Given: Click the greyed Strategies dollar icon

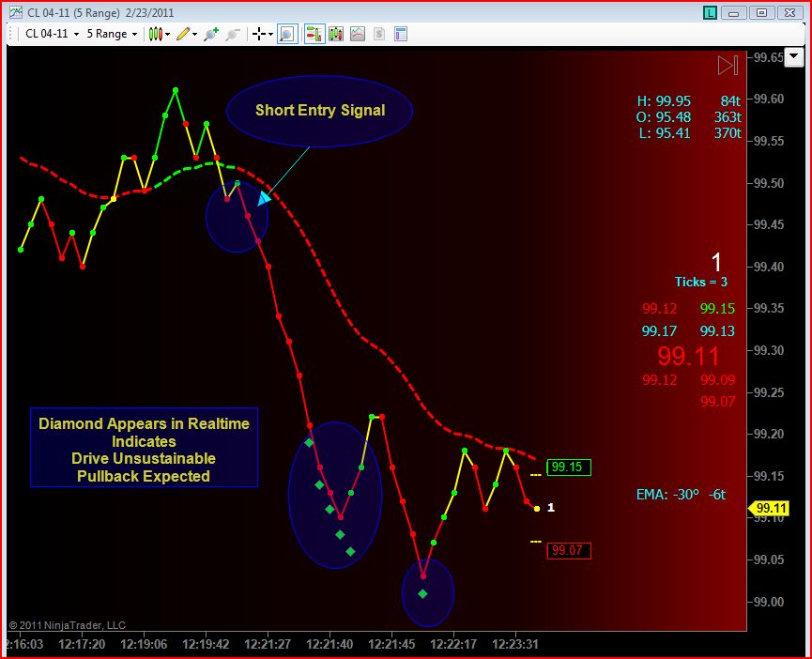Looking at the screenshot, I should pos(379,34).
